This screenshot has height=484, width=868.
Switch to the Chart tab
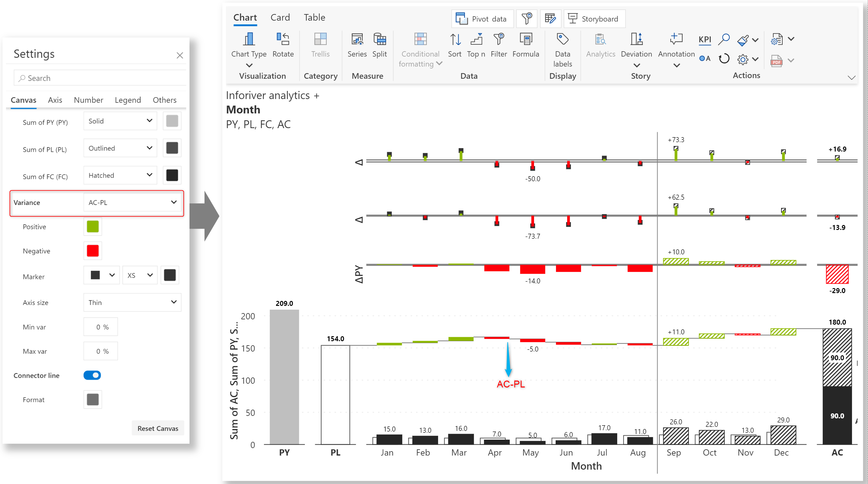[x=245, y=17]
